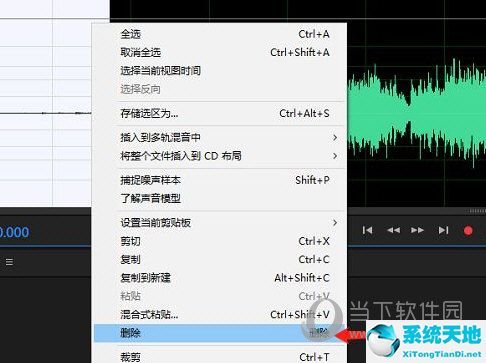Select 捕捉噪声样本 menu entry
This screenshot has height=363, width=486.
click(x=220, y=180)
